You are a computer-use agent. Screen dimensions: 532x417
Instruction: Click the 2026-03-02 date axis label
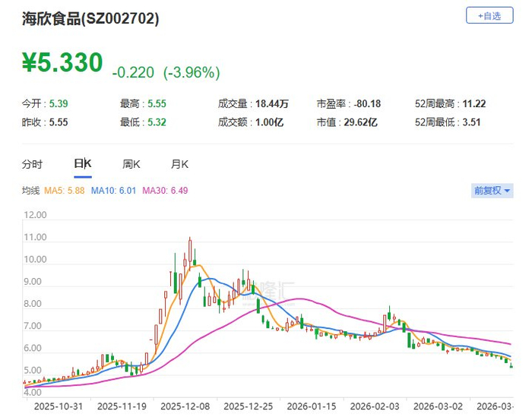tap(438, 406)
